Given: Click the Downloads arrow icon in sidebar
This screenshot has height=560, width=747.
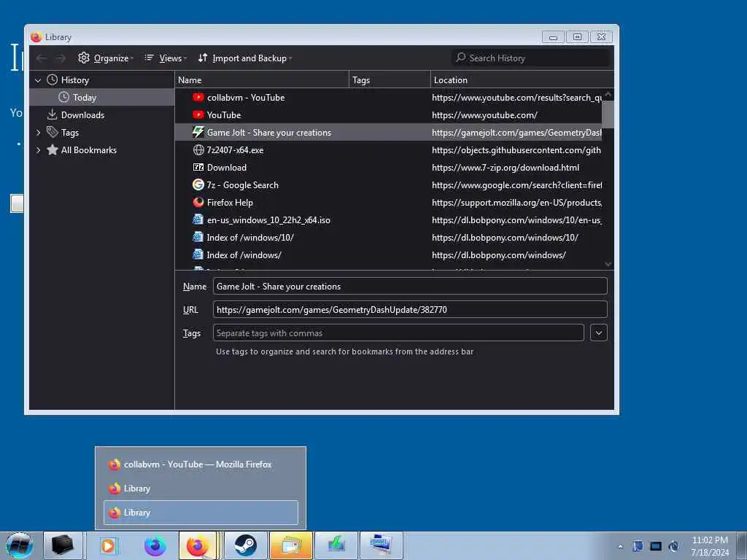Looking at the screenshot, I should click(x=53, y=114).
